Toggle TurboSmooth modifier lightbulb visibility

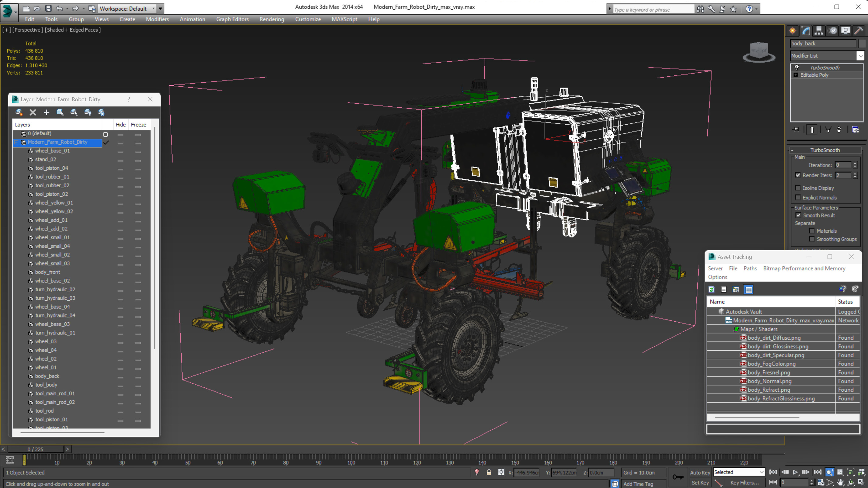[x=797, y=67]
